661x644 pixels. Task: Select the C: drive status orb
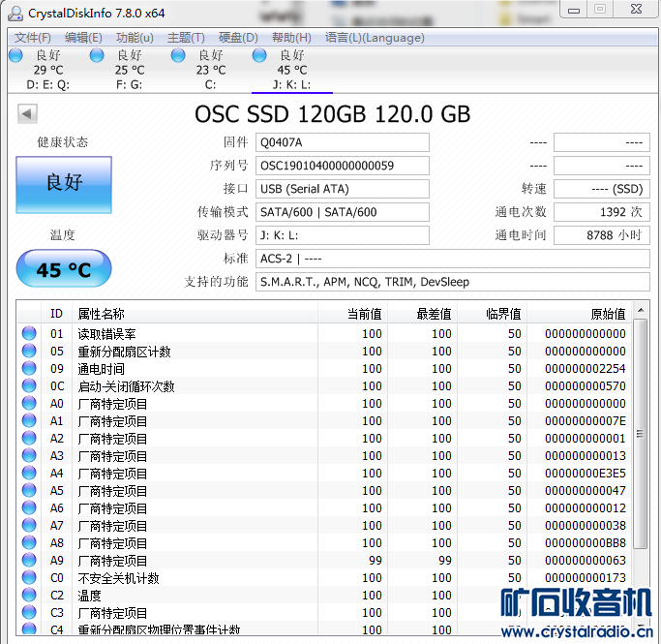(178, 56)
